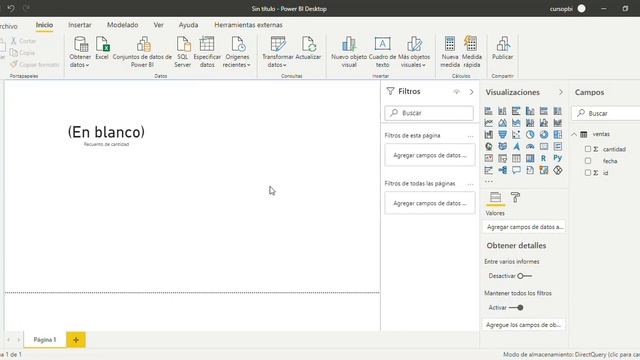
Task: Select the pie chart visual
Action: (x=530, y=135)
